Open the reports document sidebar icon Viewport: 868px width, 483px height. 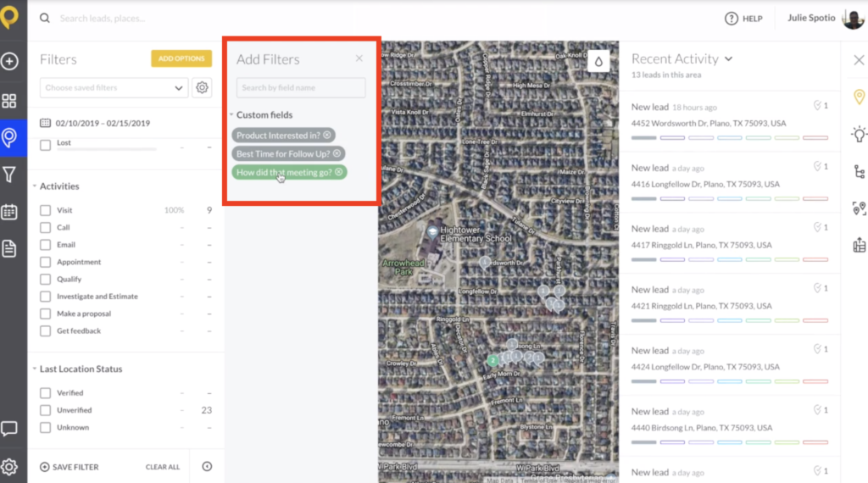[x=9, y=248]
